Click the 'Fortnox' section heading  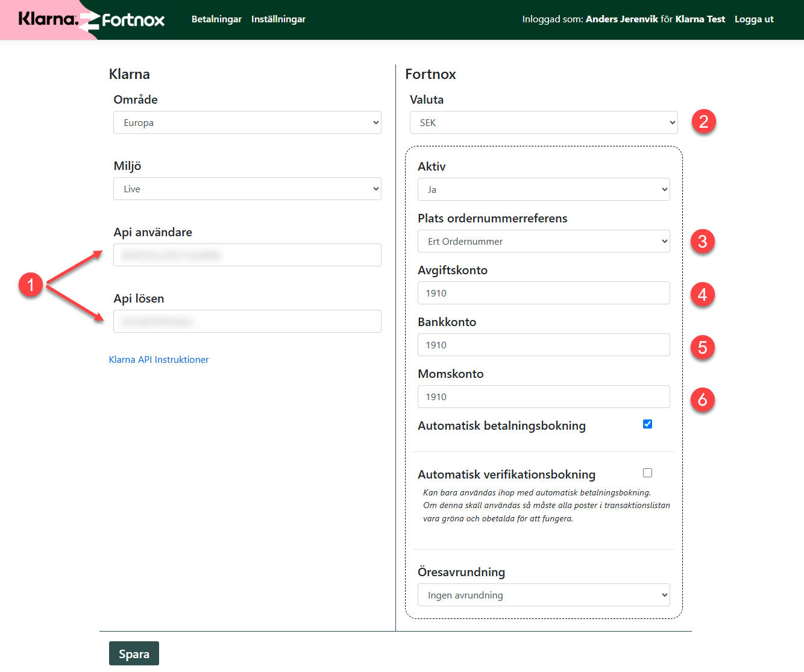point(430,74)
